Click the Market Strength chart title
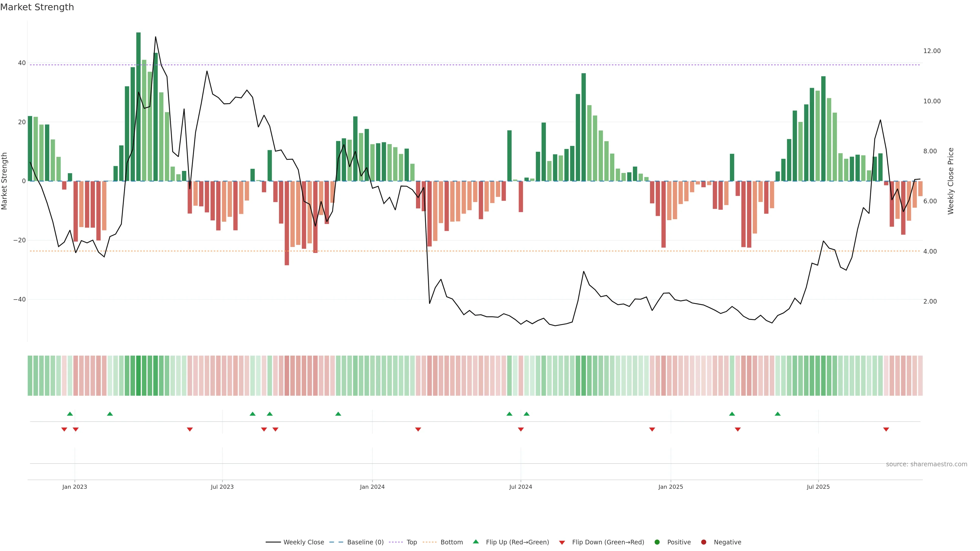980x551 pixels. click(x=37, y=7)
